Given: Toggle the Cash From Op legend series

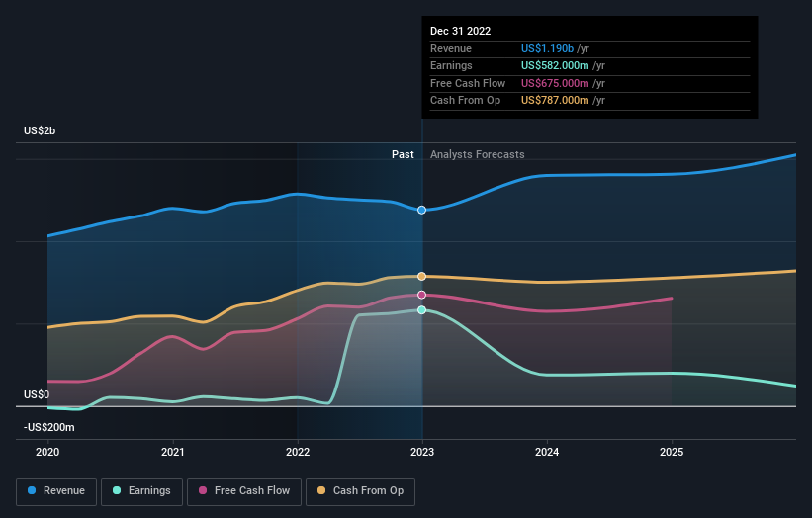Looking at the screenshot, I should click(x=360, y=491).
